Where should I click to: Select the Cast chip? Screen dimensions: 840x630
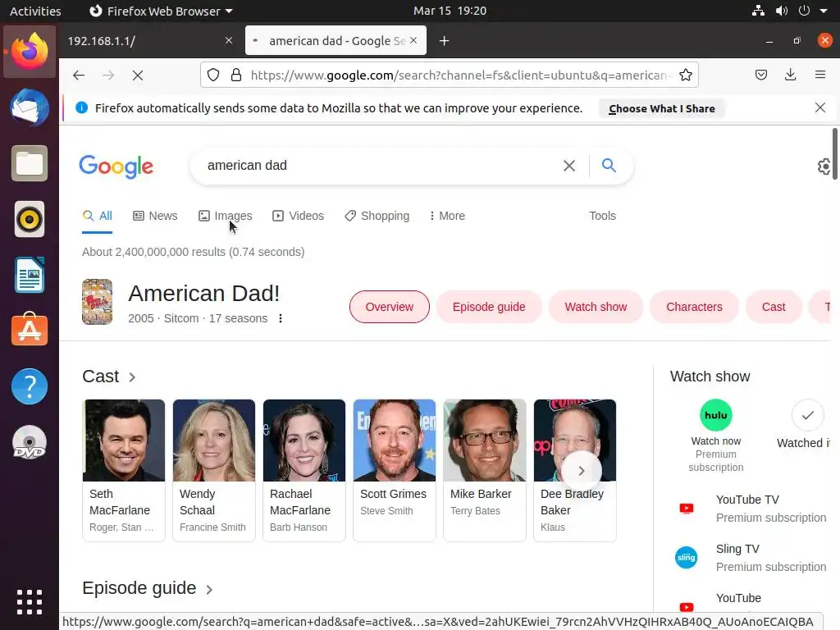click(x=774, y=307)
